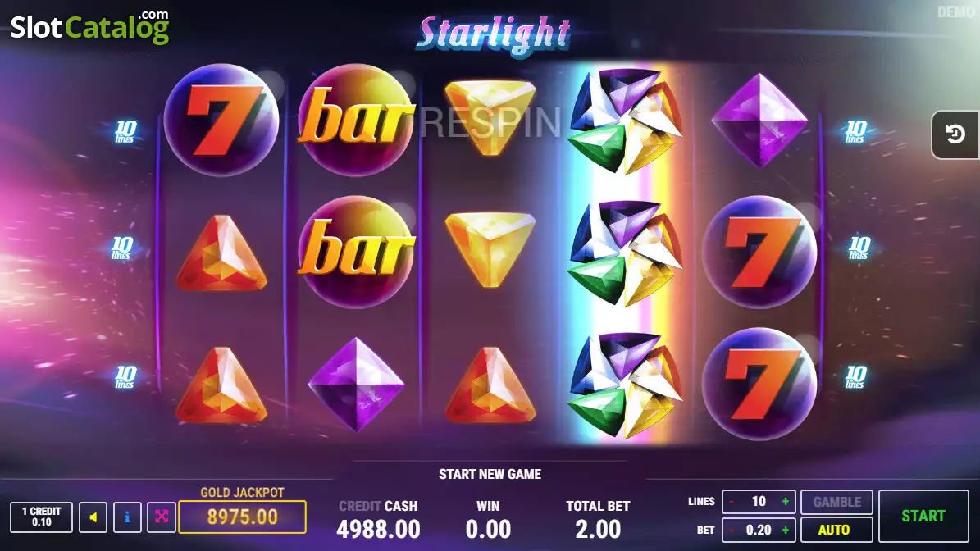Enable AUTO spin mode
The width and height of the screenshot is (980, 551).
click(x=836, y=530)
